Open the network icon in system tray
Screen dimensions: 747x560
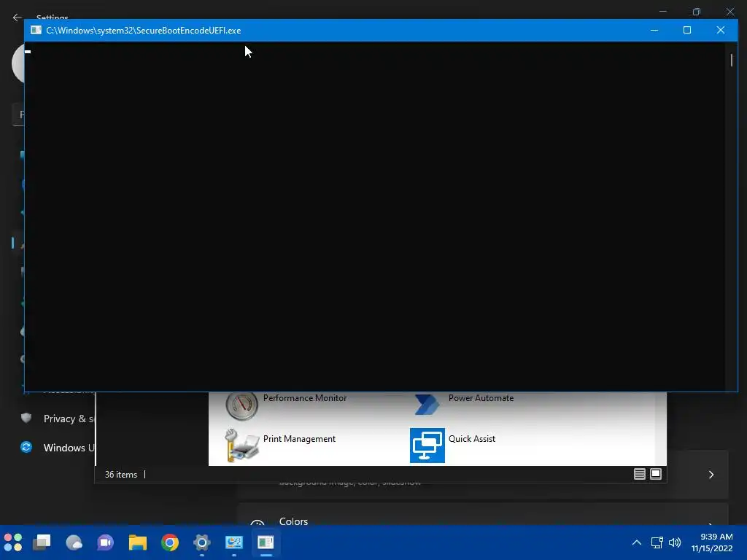[657, 542]
